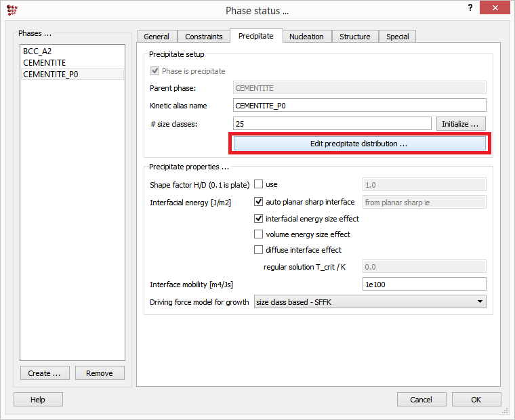Check the diffuse interface effect box

click(x=258, y=250)
